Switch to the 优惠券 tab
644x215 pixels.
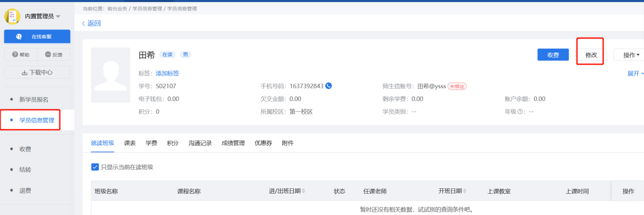(x=263, y=143)
